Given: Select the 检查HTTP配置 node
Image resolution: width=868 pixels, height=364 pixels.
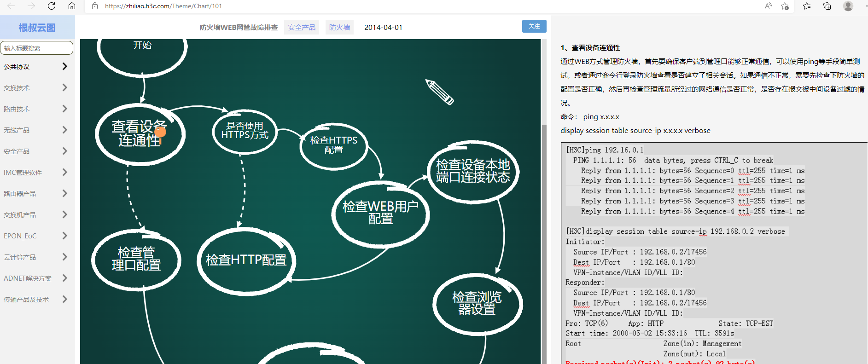Looking at the screenshot, I should (x=246, y=260).
